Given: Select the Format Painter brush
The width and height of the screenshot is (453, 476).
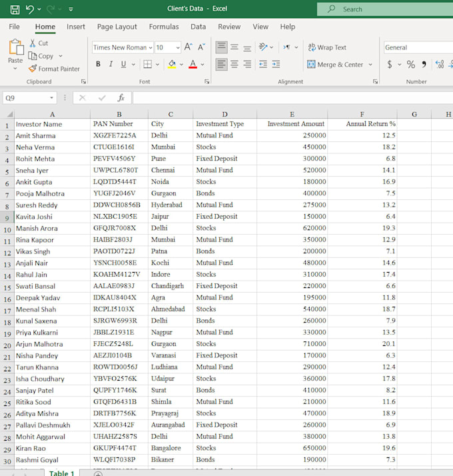Looking at the screenshot, I should point(33,69).
